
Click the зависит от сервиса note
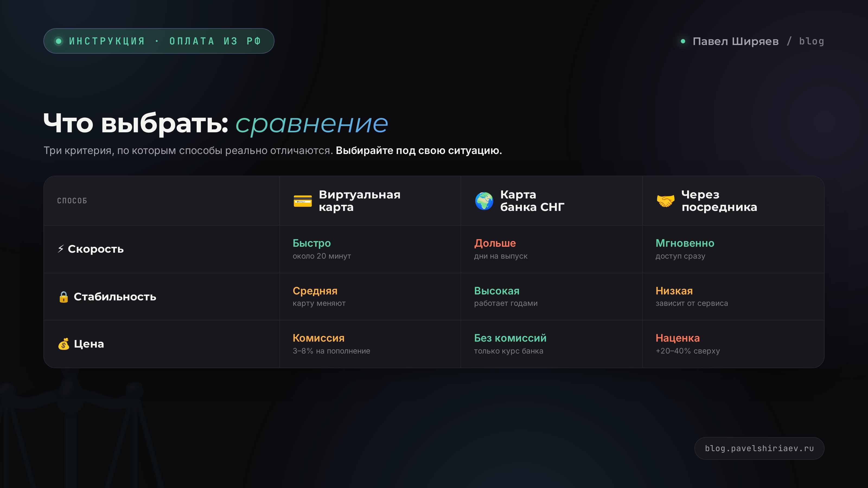(x=692, y=303)
